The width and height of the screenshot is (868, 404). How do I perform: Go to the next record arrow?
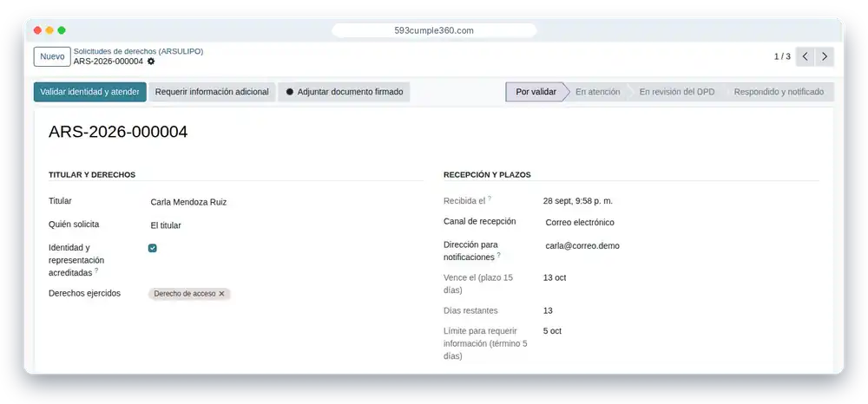coord(825,56)
